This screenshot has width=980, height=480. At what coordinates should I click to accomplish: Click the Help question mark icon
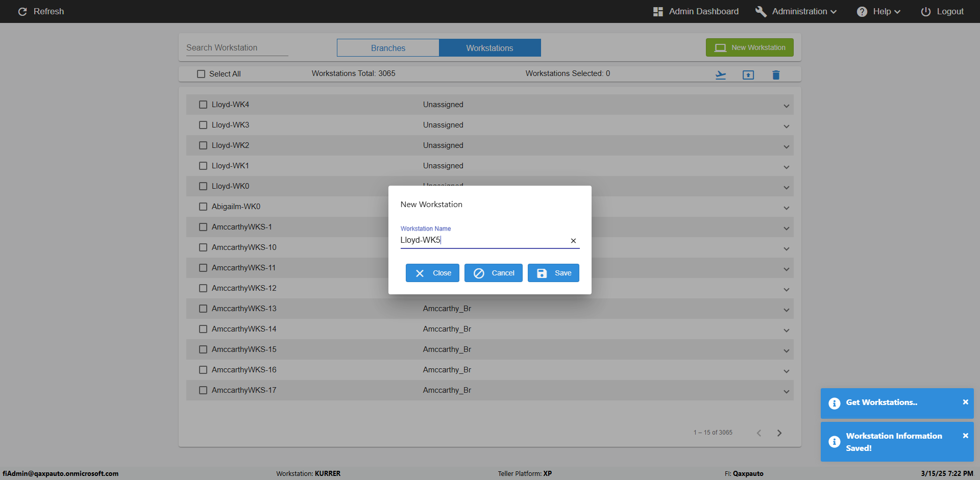click(x=862, y=11)
